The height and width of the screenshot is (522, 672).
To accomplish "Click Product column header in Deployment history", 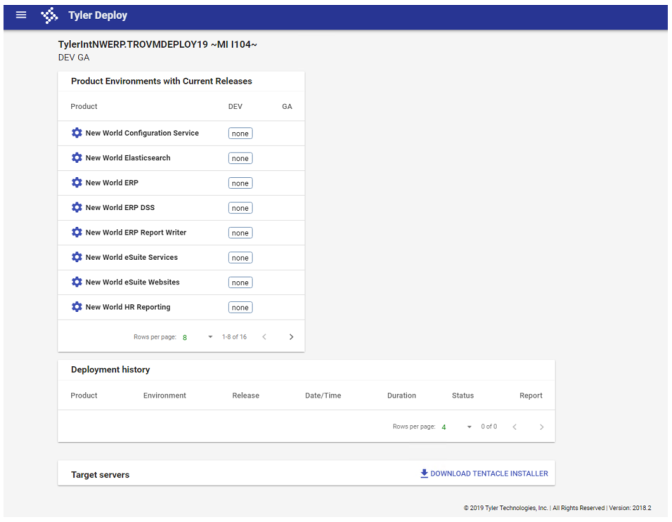I will [x=84, y=396].
